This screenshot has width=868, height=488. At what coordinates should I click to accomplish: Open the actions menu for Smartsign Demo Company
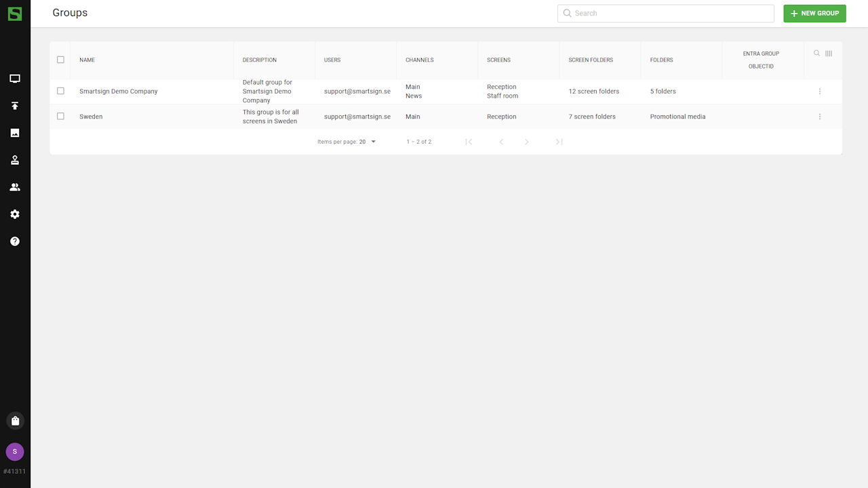820,91
